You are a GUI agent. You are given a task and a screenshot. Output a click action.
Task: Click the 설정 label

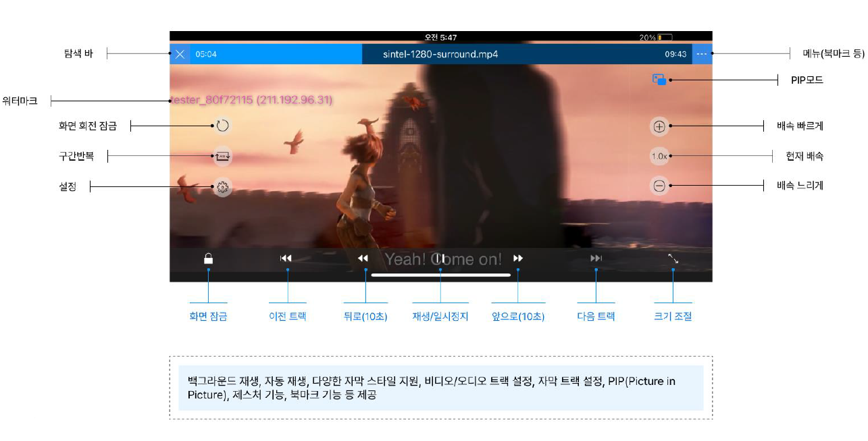pos(68,186)
